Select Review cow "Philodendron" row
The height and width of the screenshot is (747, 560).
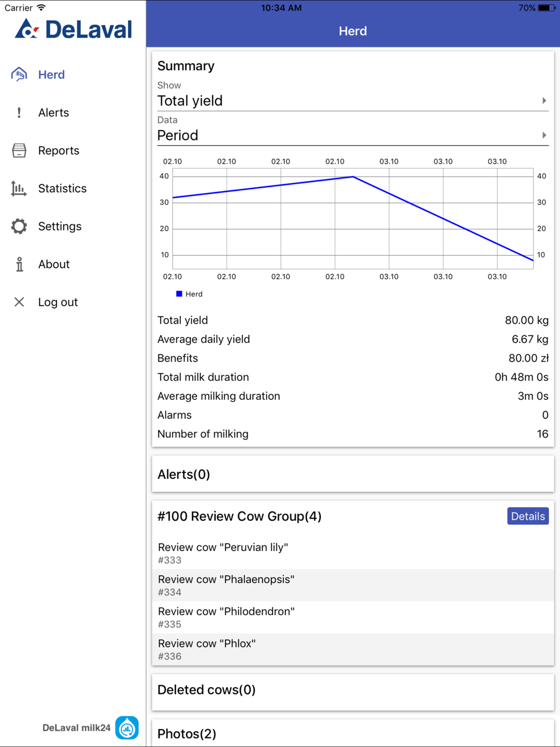coord(353,618)
